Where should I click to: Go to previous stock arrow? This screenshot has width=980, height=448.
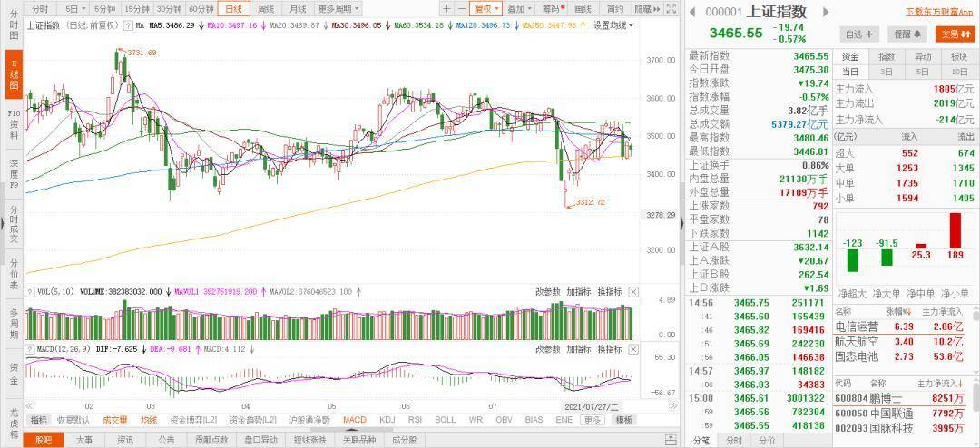click(x=692, y=12)
